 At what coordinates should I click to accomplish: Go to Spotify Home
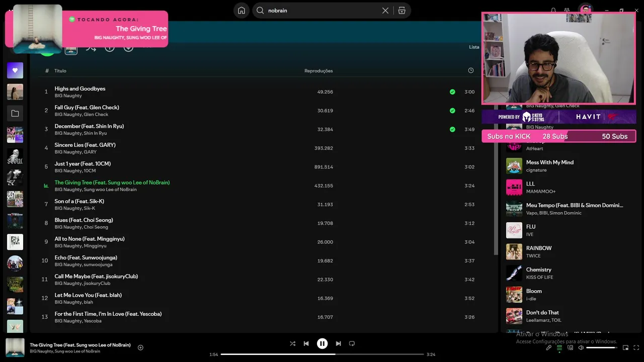click(242, 10)
